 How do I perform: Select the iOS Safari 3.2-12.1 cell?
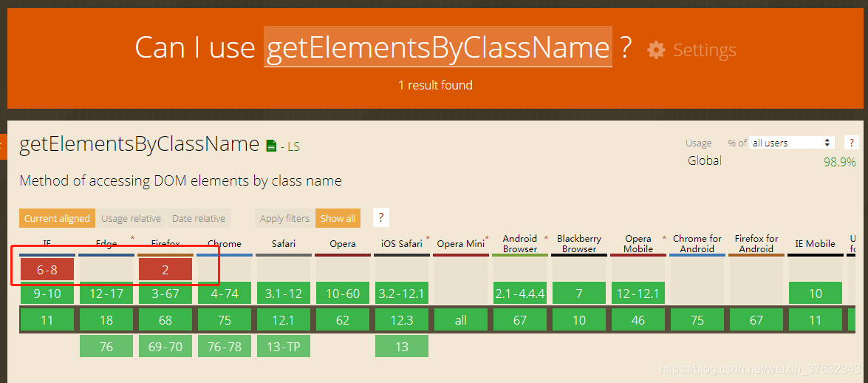pos(402,294)
